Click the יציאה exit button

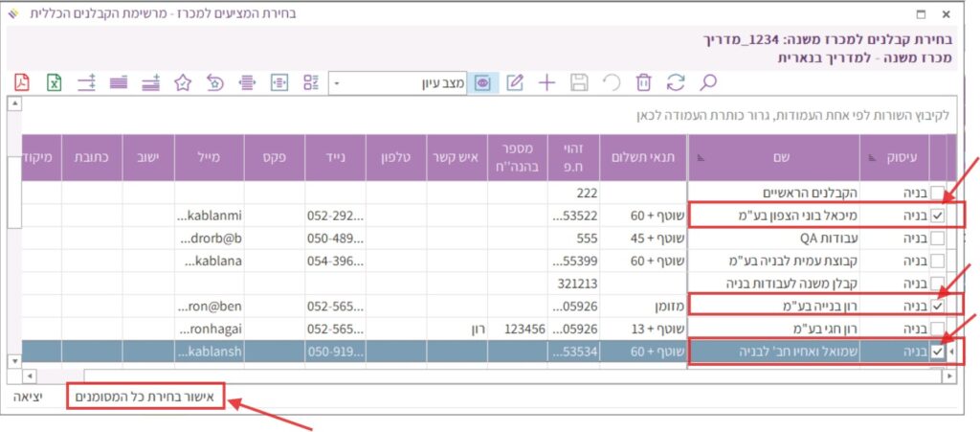pyautogui.click(x=27, y=396)
